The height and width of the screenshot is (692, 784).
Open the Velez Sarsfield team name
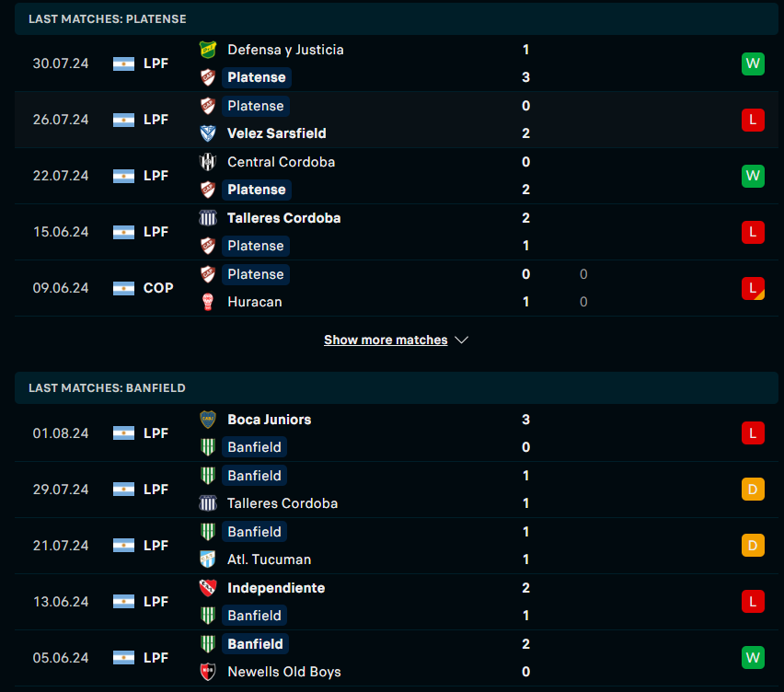pos(276,133)
